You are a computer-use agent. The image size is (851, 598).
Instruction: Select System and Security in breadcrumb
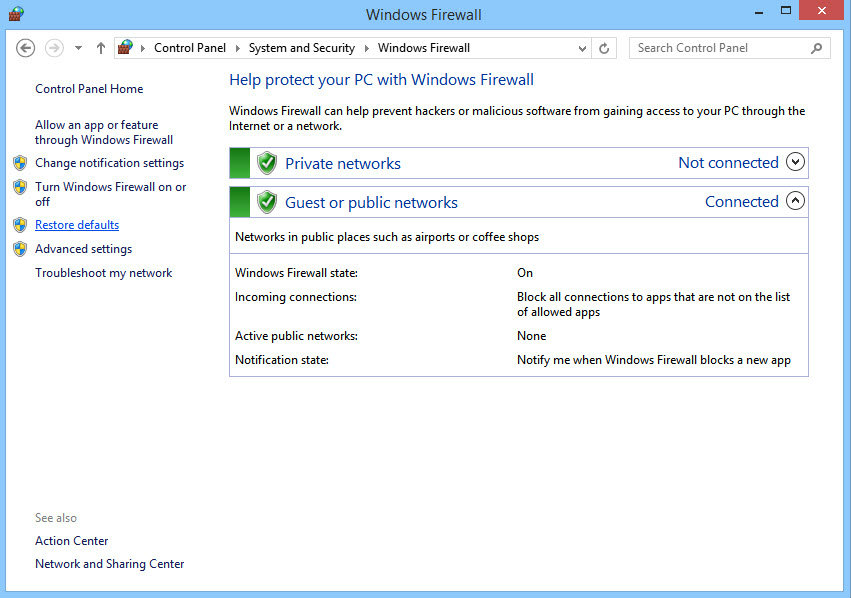302,48
